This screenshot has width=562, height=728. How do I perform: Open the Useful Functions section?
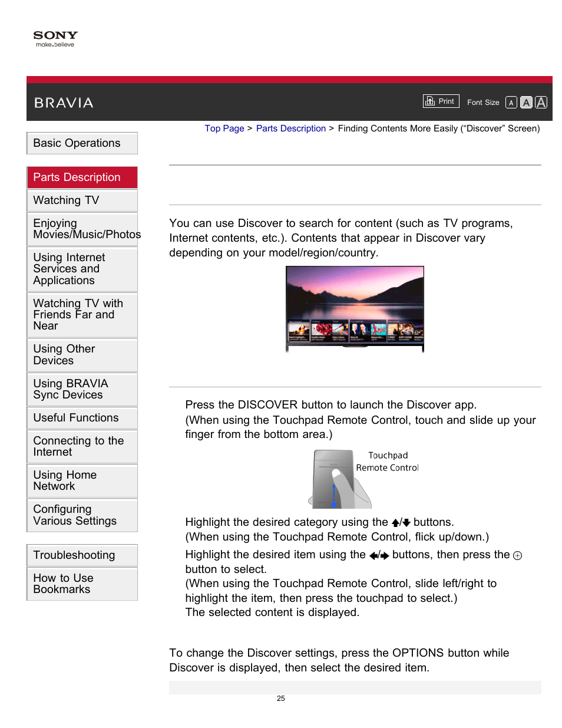[82, 418]
